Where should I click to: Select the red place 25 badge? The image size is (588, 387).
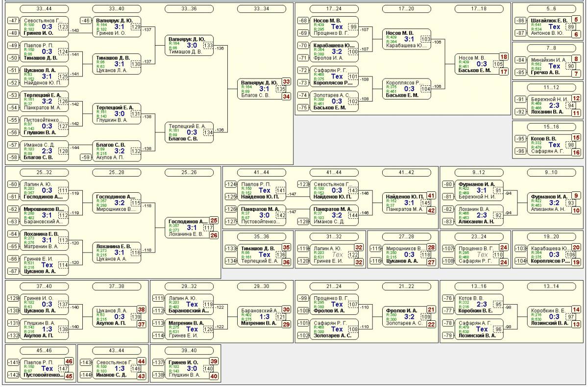click(x=214, y=221)
